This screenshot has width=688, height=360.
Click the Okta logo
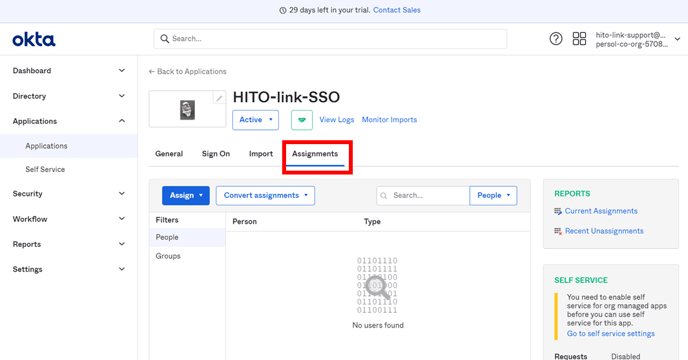tap(34, 40)
